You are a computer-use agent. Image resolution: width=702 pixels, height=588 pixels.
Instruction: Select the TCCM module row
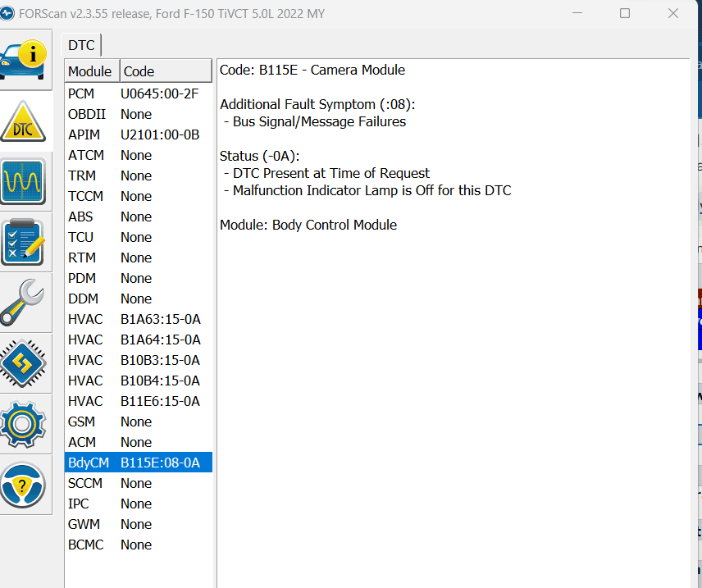[x=139, y=196]
